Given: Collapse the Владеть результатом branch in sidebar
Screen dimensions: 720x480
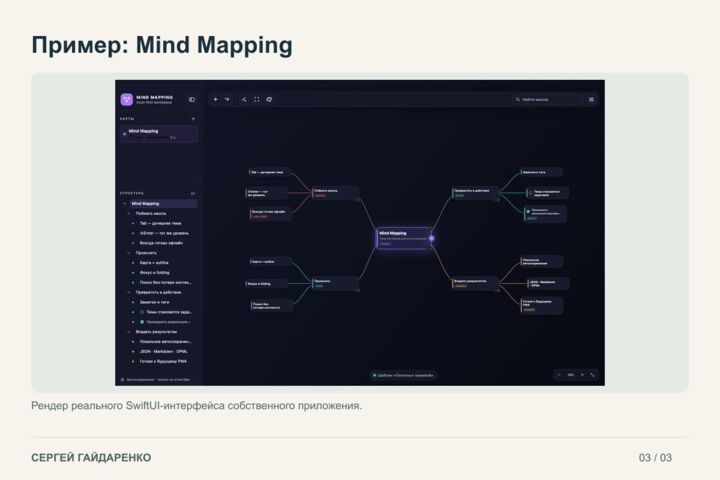Looking at the screenshot, I should (x=129, y=332).
